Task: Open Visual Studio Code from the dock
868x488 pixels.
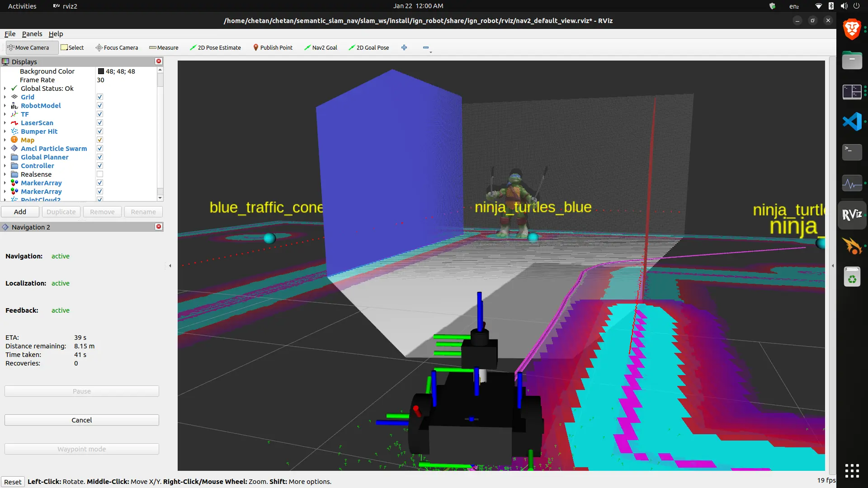Action: 852,122
